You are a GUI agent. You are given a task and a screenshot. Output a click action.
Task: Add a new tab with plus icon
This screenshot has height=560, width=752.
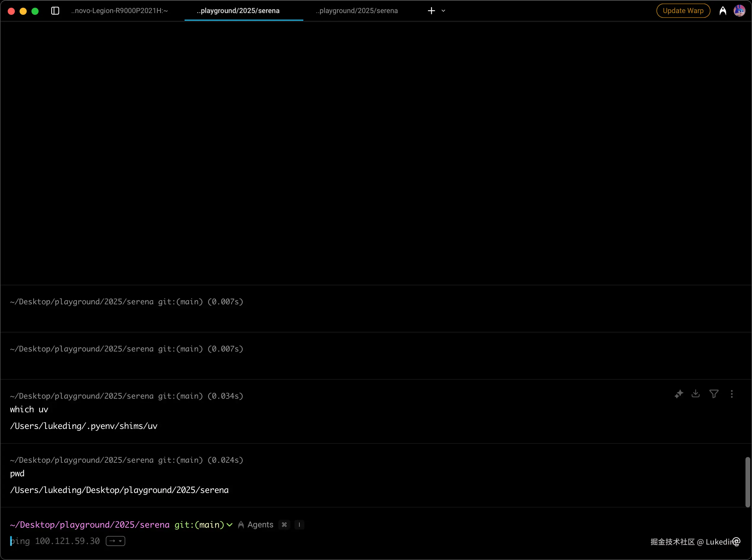[x=431, y=11]
